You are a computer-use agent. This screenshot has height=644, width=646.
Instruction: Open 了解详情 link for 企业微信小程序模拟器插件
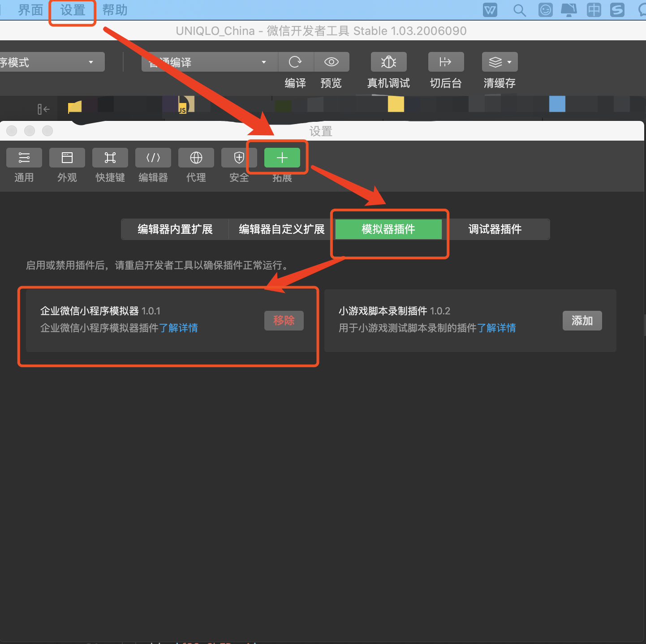pos(178,328)
